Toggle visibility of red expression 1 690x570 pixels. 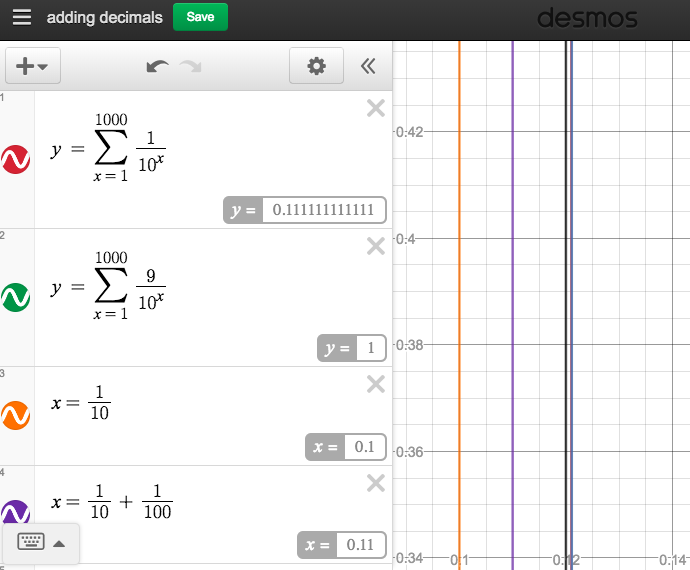click(x=17, y=159)
